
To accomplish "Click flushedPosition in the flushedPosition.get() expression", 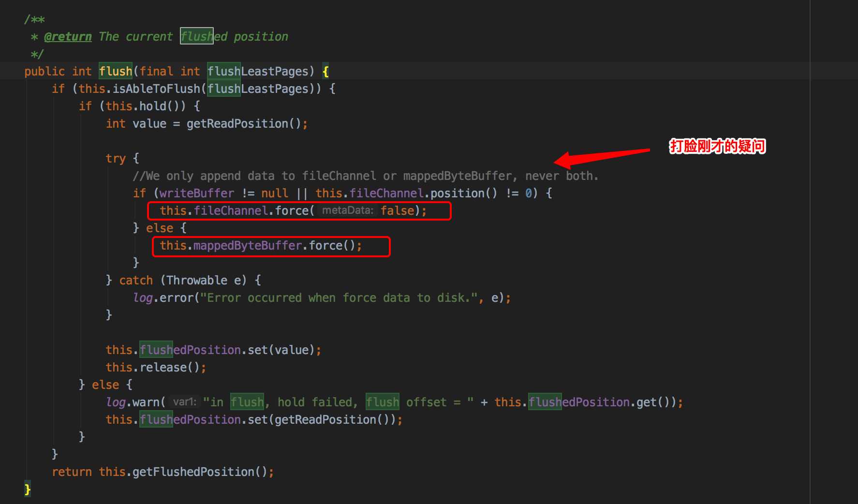I will (579, 402).
